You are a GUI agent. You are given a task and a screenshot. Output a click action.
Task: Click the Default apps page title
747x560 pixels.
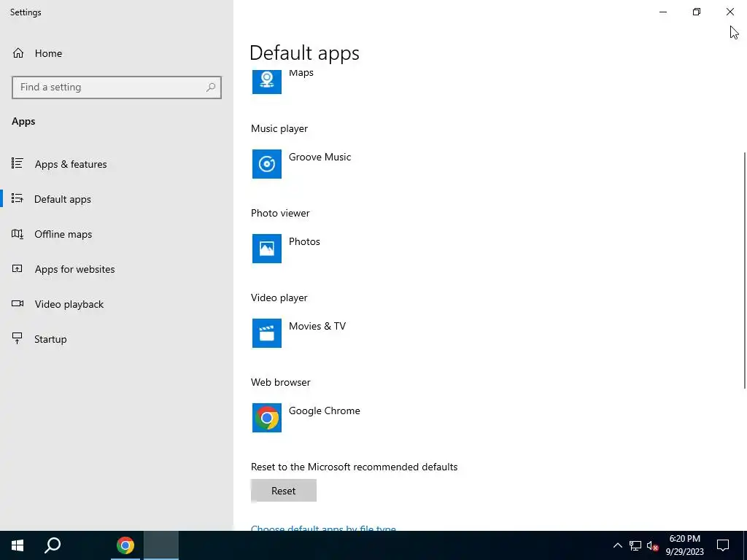click(x=304, y=52)
